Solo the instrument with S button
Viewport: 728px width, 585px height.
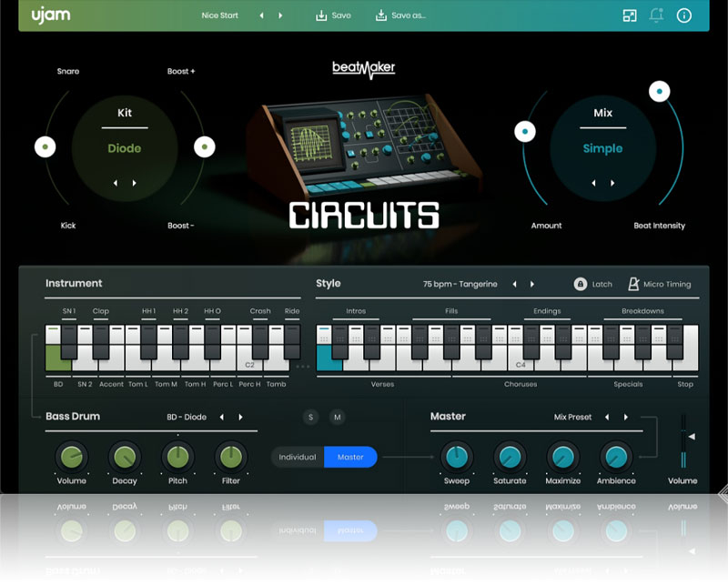(x=311, y=417)
